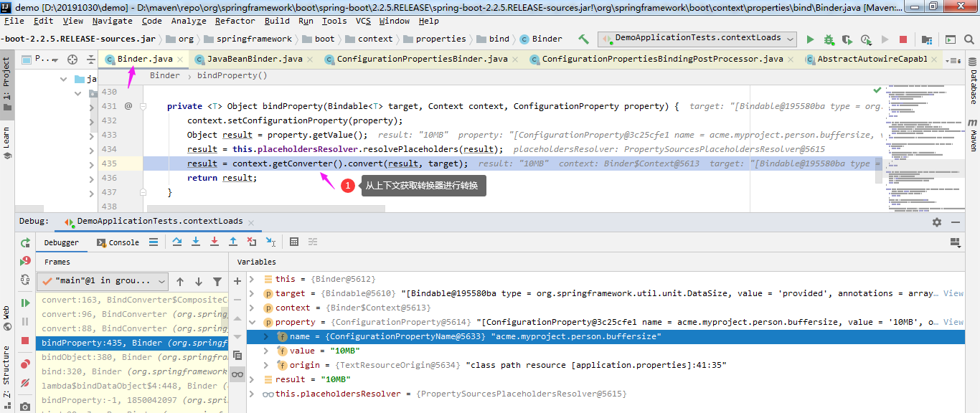Run with Coverage icon in top toolbar

pos(847,39)
